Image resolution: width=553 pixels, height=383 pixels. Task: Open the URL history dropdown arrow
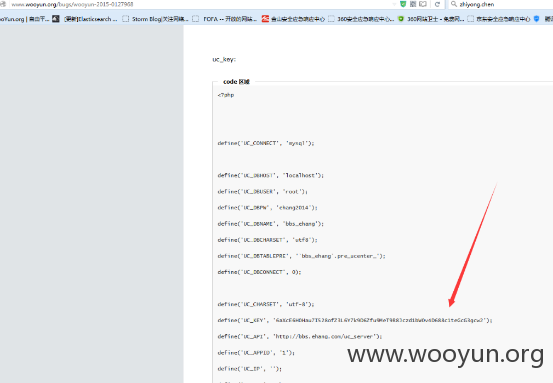(x=394, y=4)
